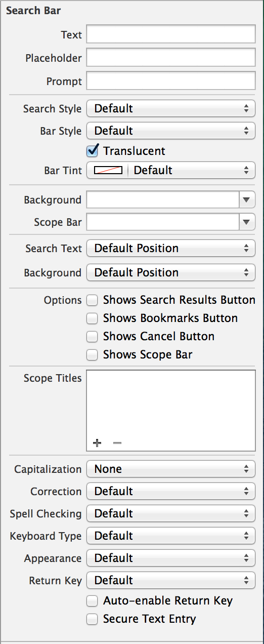
Task: Click the plus icon under Scope Titles
Action: 98,443
